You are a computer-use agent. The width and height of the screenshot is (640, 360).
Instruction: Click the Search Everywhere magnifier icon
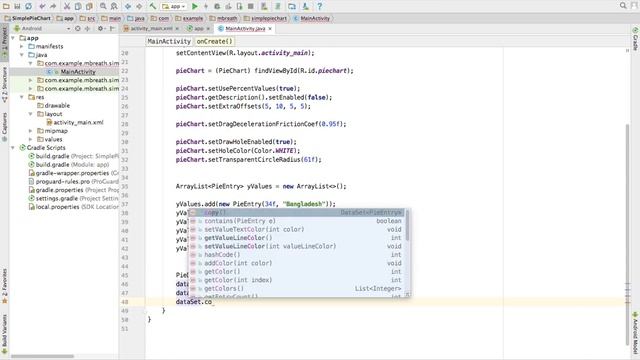pyautogui.click(x=623, y=6)
